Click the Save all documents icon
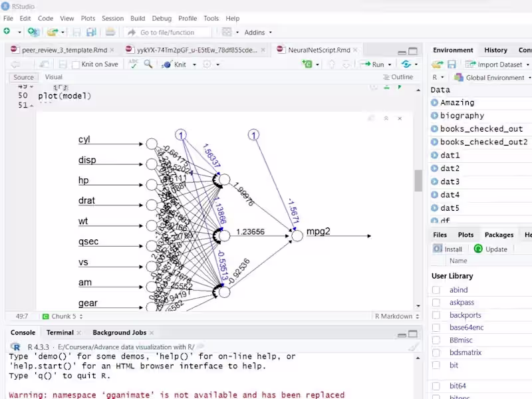 91,32
